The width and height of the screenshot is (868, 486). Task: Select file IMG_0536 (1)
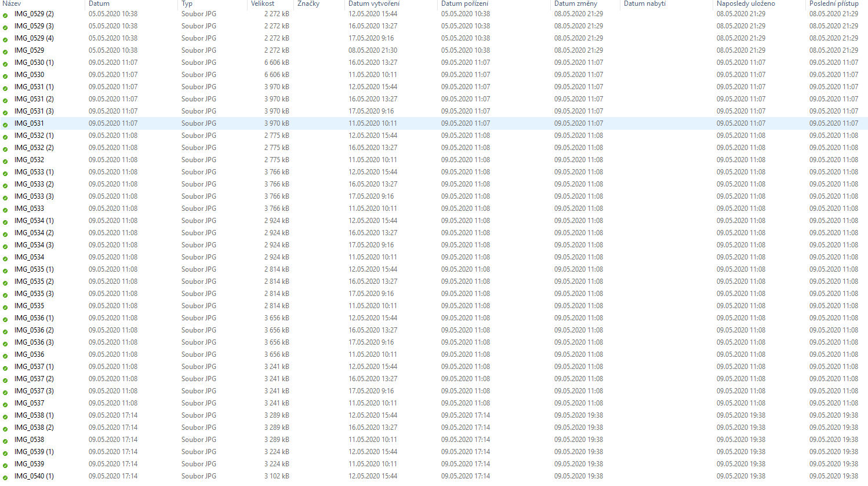[34, 318]
